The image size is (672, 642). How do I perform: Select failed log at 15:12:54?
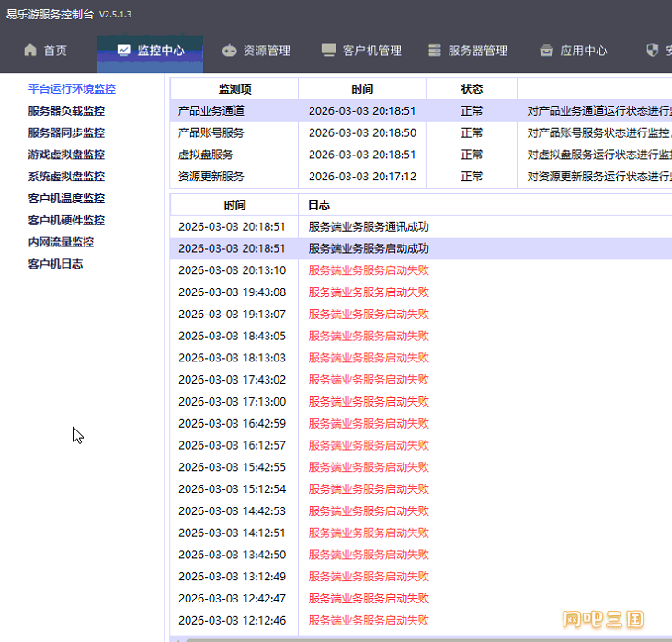421,489
